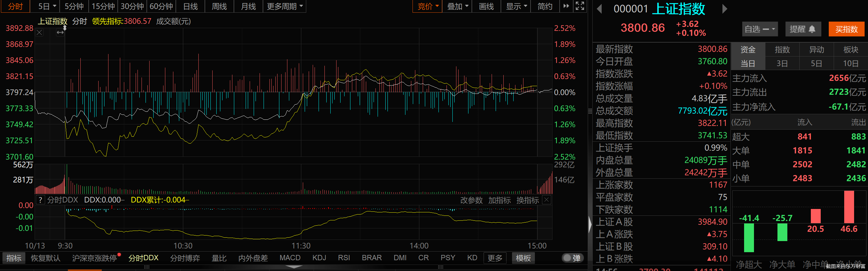Select the KDJ indicator
The image size is (868, 271).
coord(319,258)
